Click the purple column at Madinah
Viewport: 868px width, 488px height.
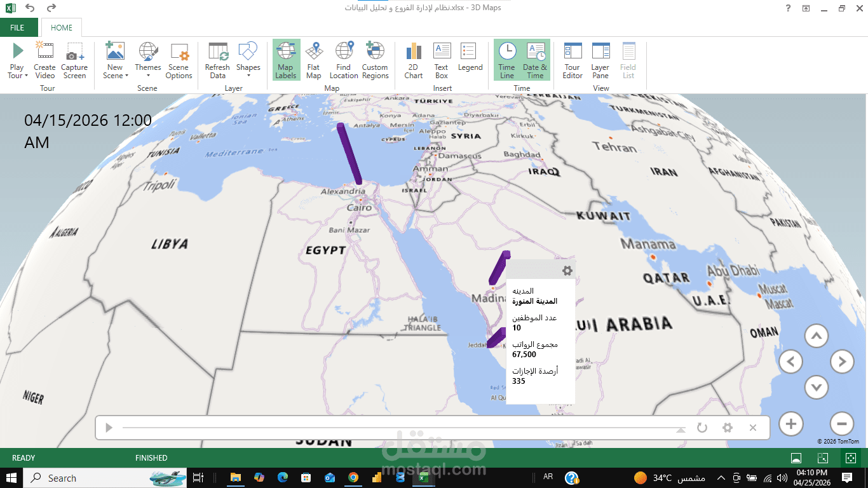(x=500, y=267)
